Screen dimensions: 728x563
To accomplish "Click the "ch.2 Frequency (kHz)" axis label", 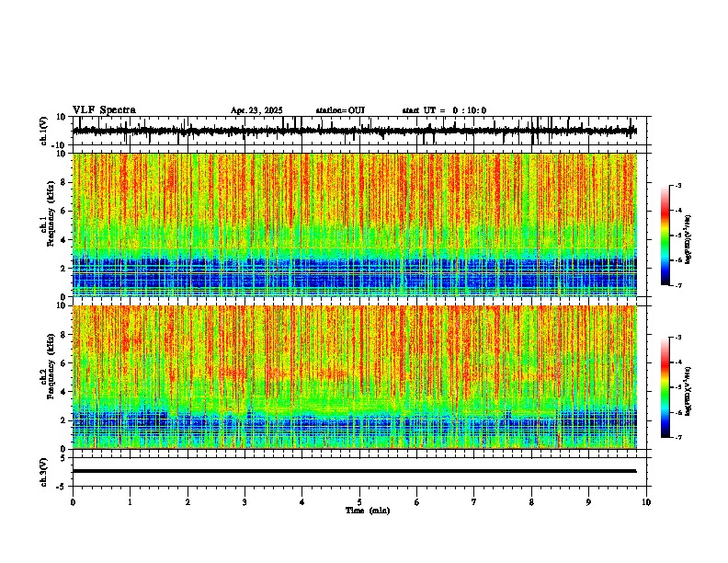I will tap(47, 366).
